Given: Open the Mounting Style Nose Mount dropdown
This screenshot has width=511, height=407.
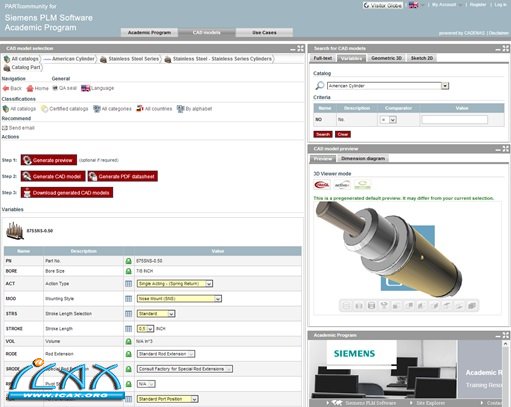Looking at the screenshot, I should click(179, 299).
